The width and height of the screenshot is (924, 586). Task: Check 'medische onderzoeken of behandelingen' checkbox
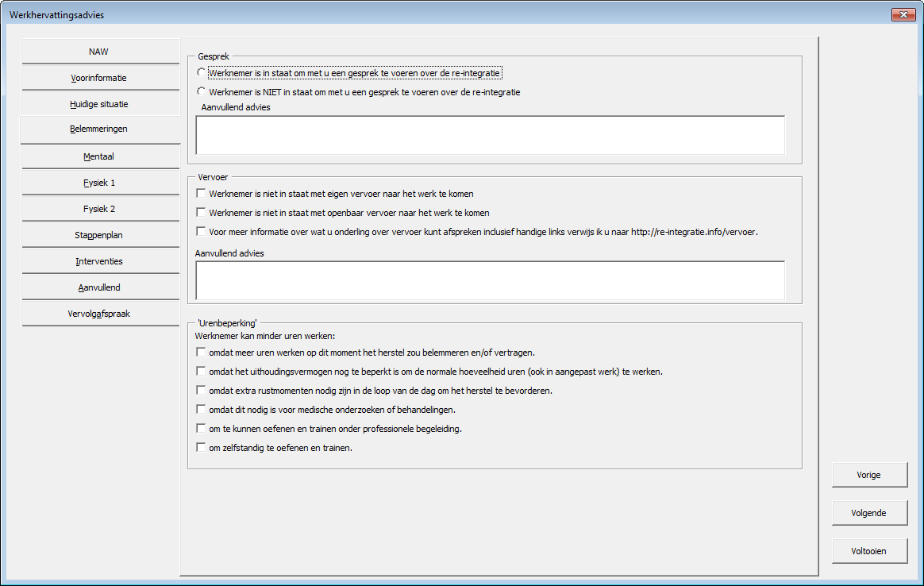pos(202,410)
